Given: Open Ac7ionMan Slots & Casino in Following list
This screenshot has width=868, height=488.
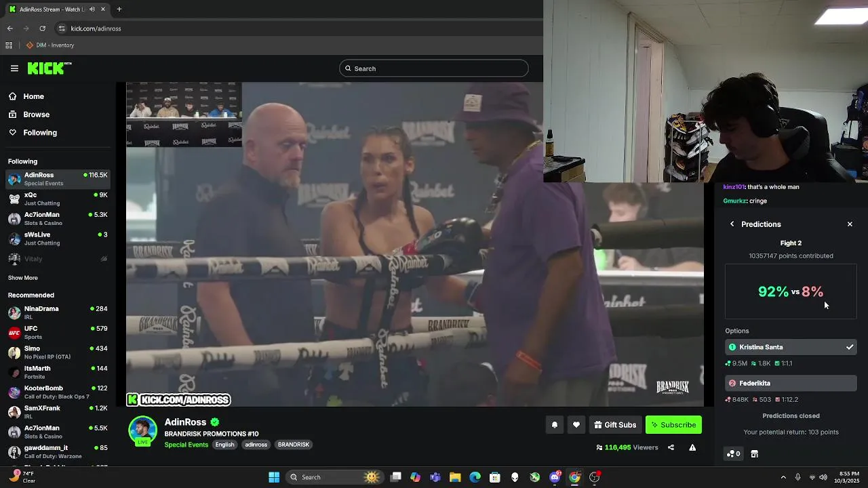Looking at the screenshot, I should coord(58,218).
